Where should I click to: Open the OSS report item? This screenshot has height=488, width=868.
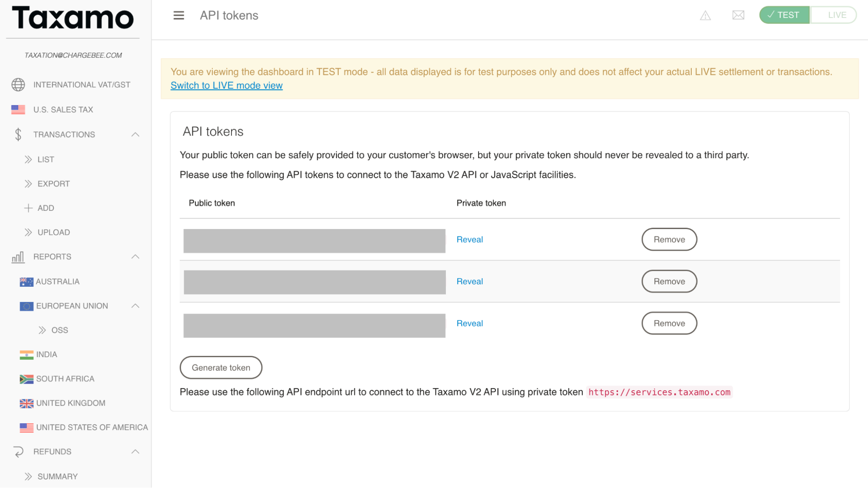[x=59, y=330]
